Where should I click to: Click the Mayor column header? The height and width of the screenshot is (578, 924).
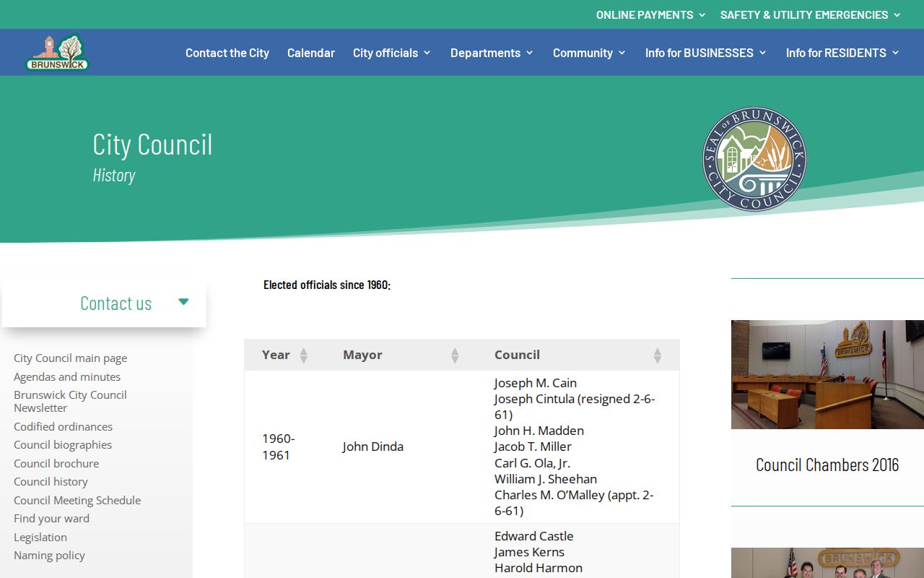click(401, 355)
